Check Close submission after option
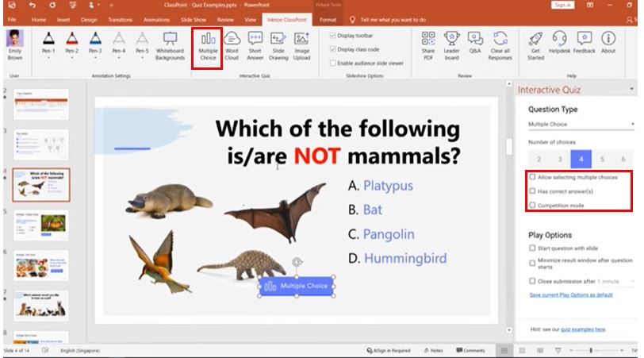Image resolution: width=644 pixels, height=358 pixels. [x=532, y=281]
